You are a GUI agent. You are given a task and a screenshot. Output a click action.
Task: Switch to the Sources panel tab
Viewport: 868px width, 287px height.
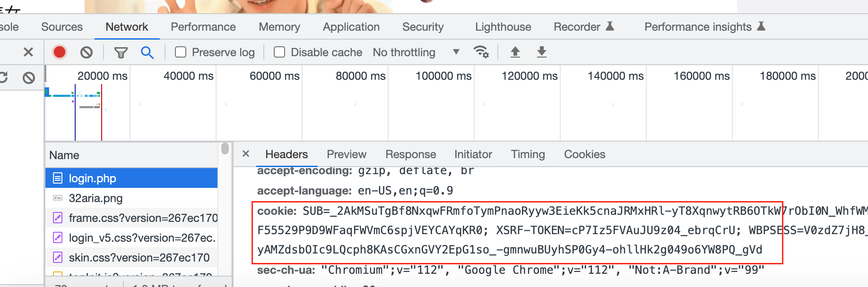(x=62, y=27)
